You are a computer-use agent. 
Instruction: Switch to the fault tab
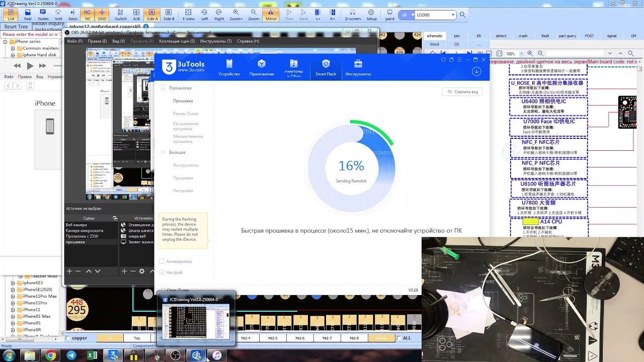[x=545, y=36]
